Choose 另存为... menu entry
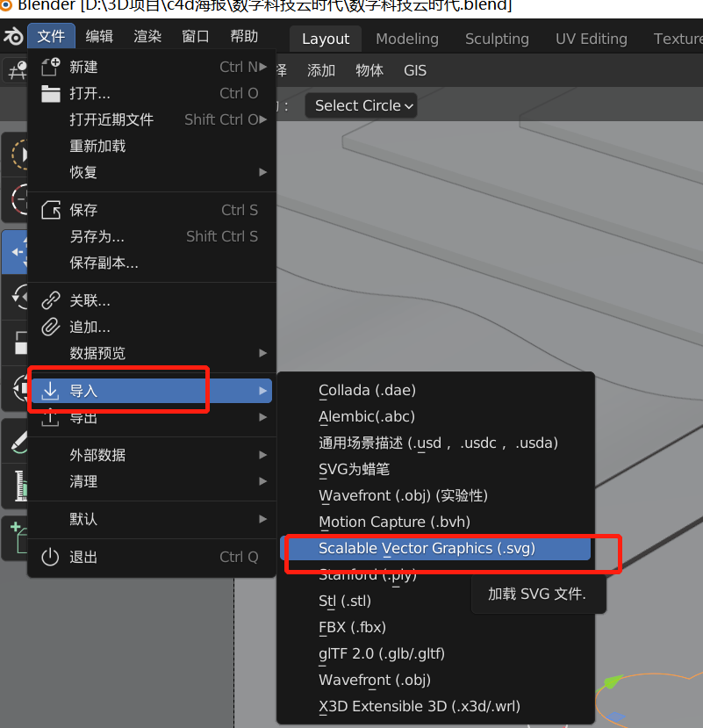The height and width of the screenshot is (728, 703). (150, 237)
